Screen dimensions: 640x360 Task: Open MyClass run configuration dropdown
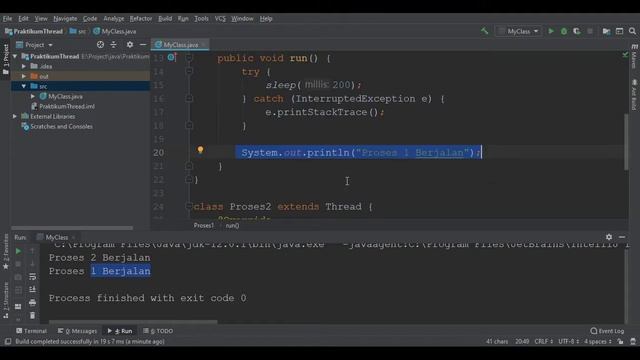tap(519, 31)
